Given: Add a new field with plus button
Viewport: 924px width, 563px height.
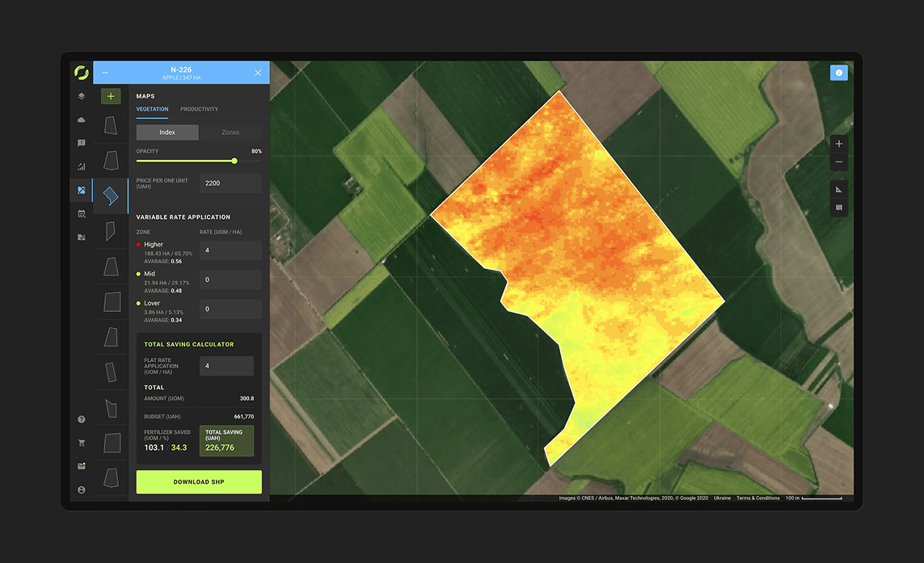Looking at the screenshot, I should click(x=111, y=96).
